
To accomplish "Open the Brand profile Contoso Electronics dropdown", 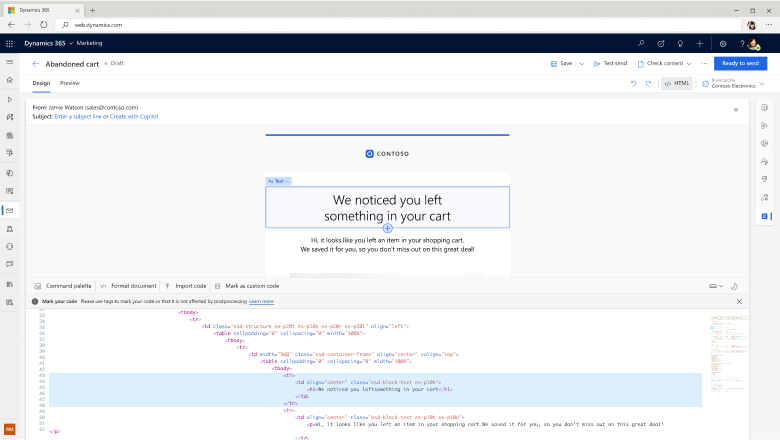I will (733, 84).
